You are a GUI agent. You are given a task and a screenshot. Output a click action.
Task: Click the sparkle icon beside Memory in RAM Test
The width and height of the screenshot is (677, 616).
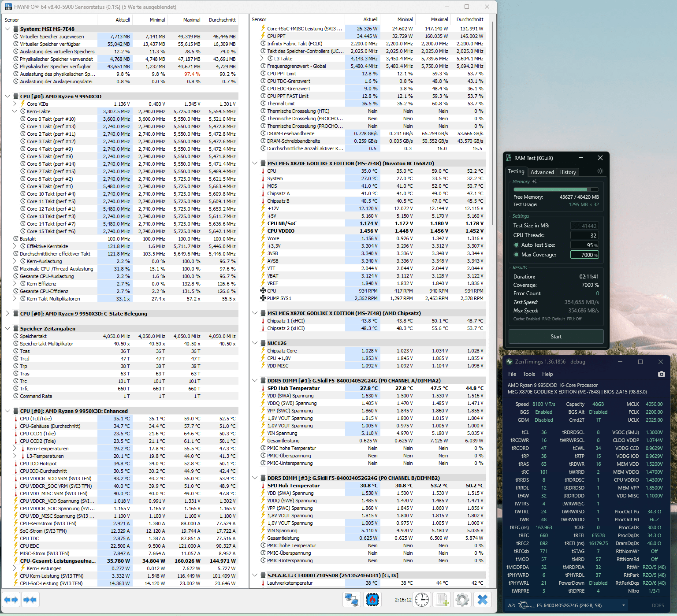[535, 182]
